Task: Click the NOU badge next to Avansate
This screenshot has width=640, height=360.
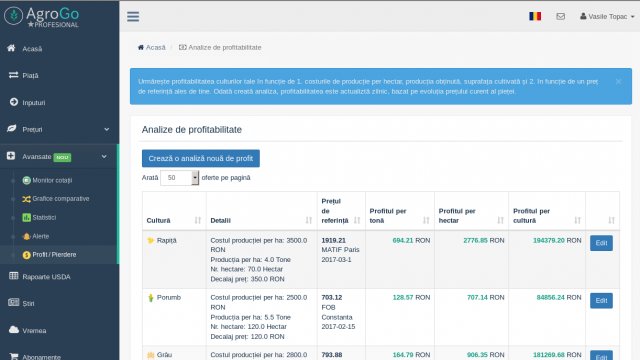Action: [62, 157]
